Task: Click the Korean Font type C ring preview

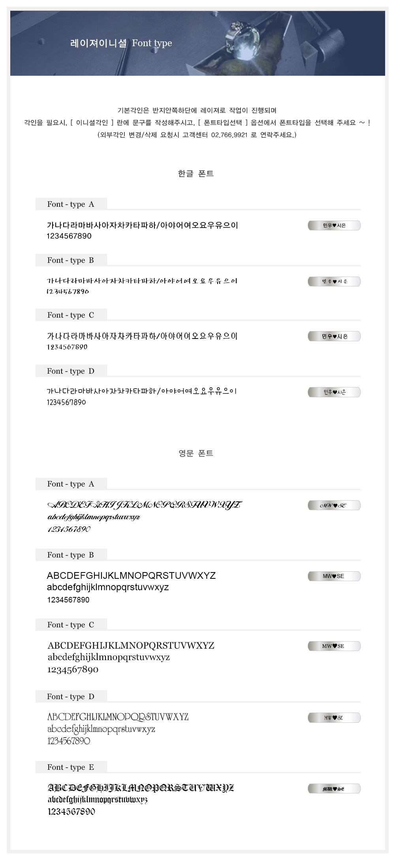Action: pyautogui.click(x=334, y=336)
